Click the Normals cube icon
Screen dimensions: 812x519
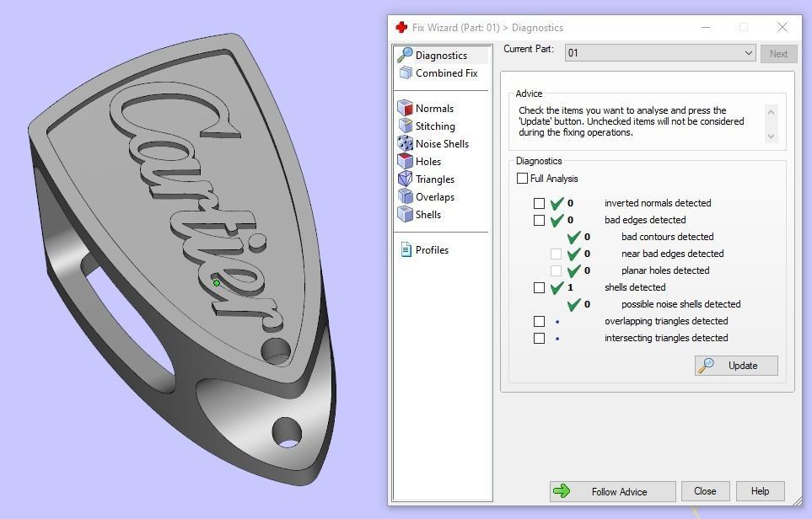point(405,108)
